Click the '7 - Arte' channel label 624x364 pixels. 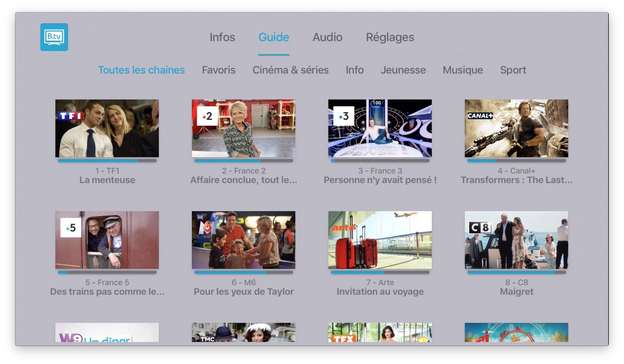coord(380,283)
